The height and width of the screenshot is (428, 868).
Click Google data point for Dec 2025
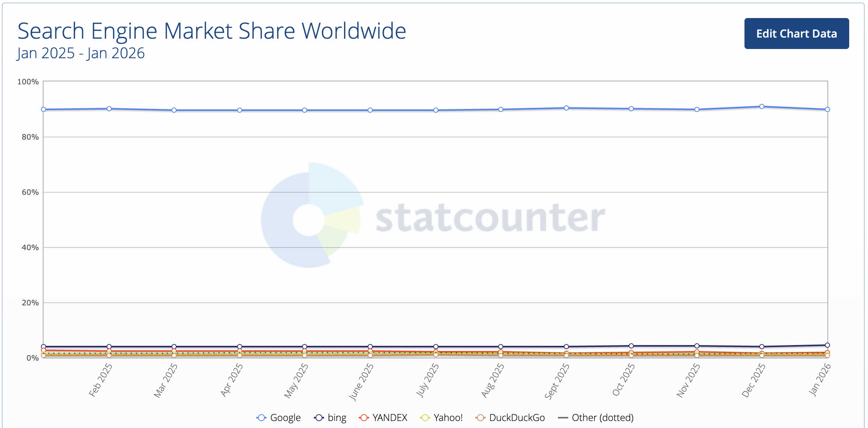click(x=762, y=106)
